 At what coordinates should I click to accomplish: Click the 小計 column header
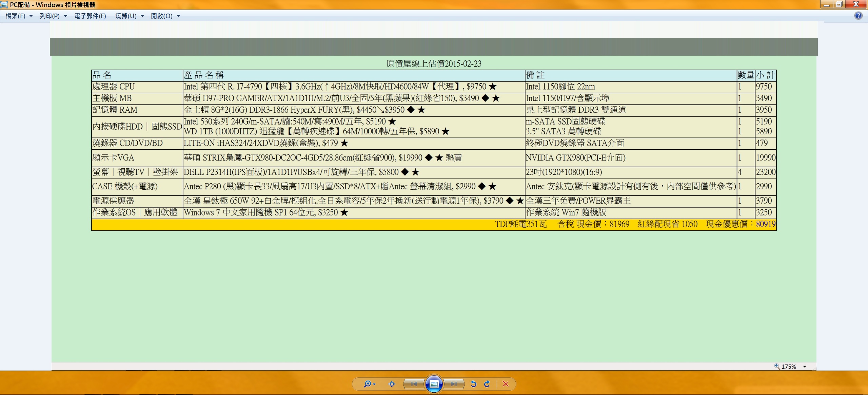point(765,75)
